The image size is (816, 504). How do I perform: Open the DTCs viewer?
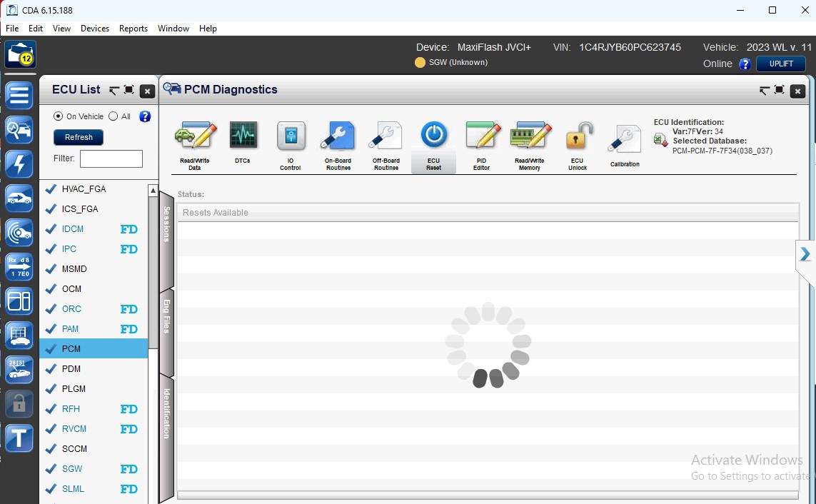point(243,143)
